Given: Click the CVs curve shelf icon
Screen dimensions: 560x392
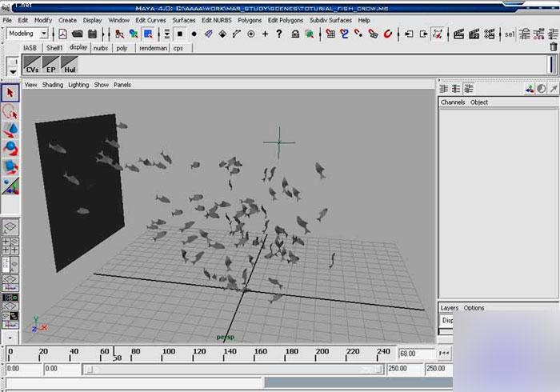Looking at the screenshot, I should (33, 65).
